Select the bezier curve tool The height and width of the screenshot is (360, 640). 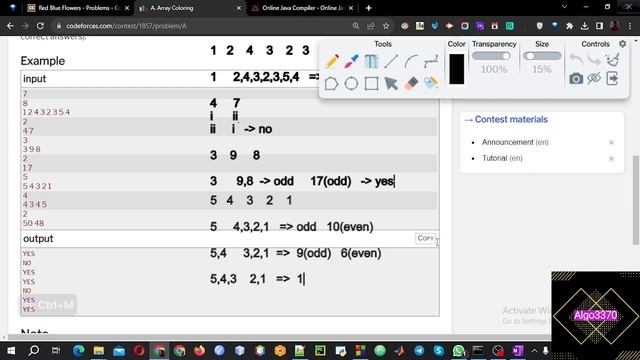tap(431, 61)
